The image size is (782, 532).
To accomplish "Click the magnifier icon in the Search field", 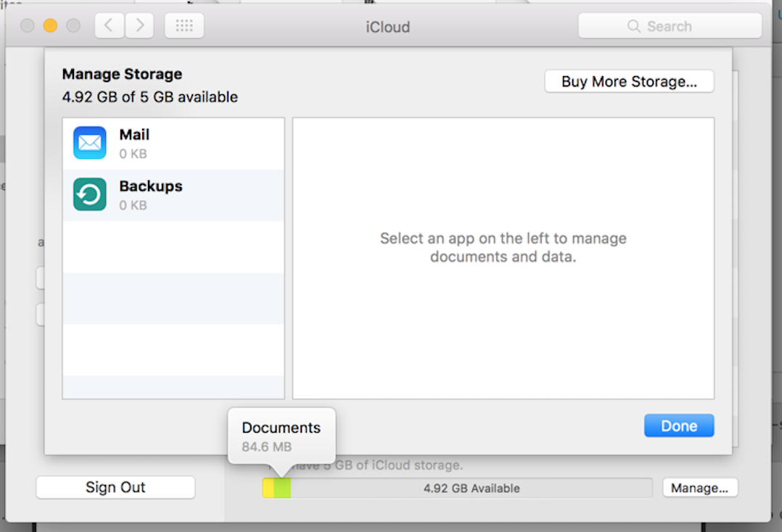I will pyautogui.click(x=633, y=26).
